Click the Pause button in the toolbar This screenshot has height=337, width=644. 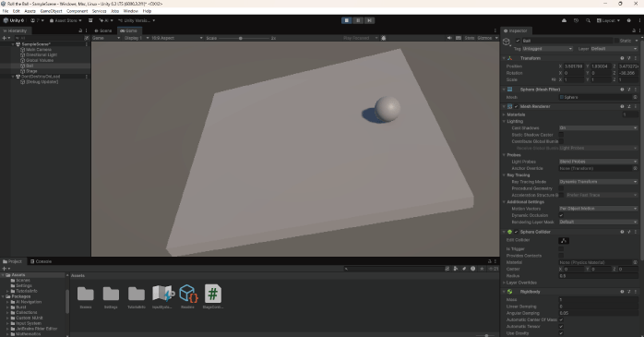point(358,20)
